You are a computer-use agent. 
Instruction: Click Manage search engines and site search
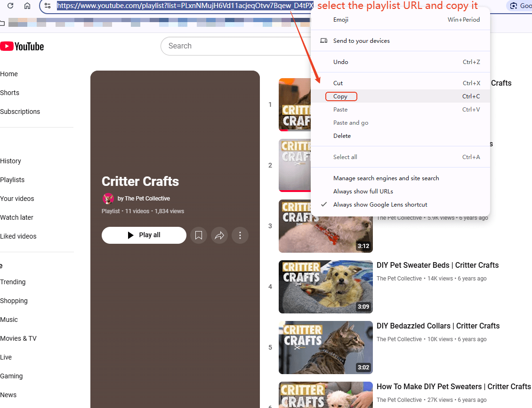coord(386,178)
